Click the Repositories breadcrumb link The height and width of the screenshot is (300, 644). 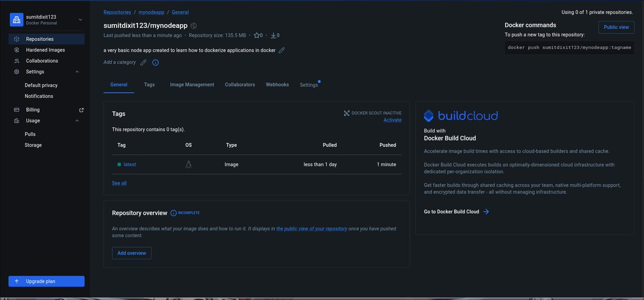(x=117, y=12)
